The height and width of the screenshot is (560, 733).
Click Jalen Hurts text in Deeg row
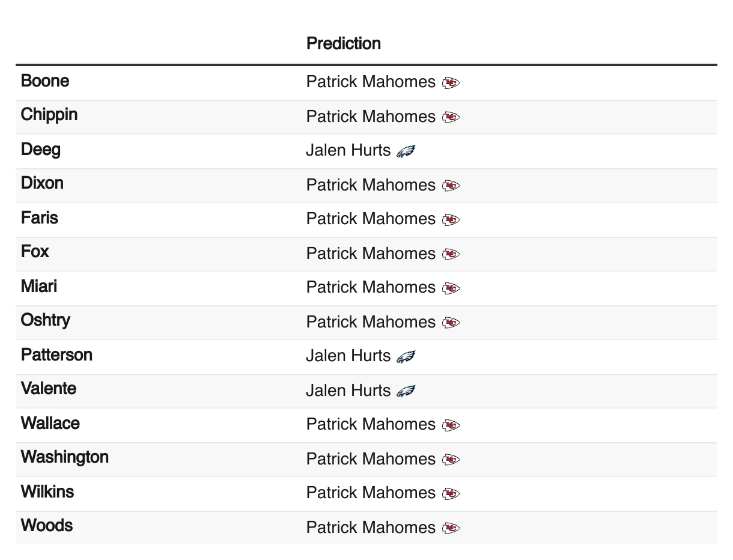(348, 150)
